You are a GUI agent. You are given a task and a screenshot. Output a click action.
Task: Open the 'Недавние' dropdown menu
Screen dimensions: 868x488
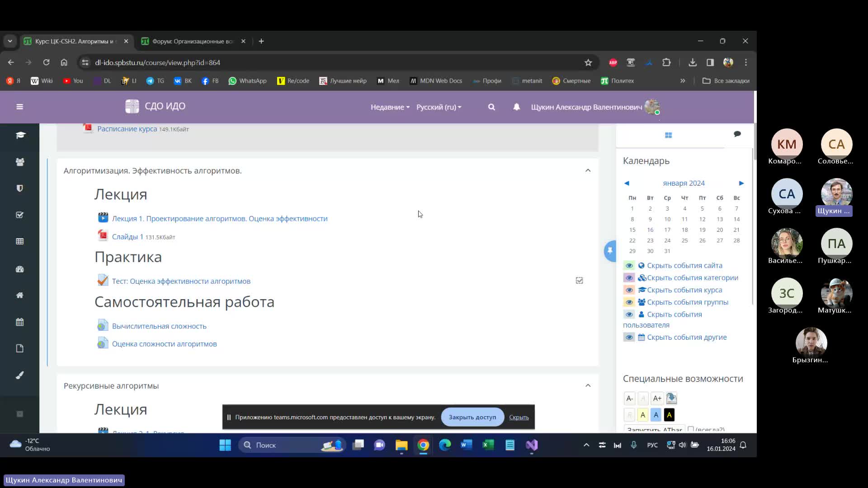390,107
